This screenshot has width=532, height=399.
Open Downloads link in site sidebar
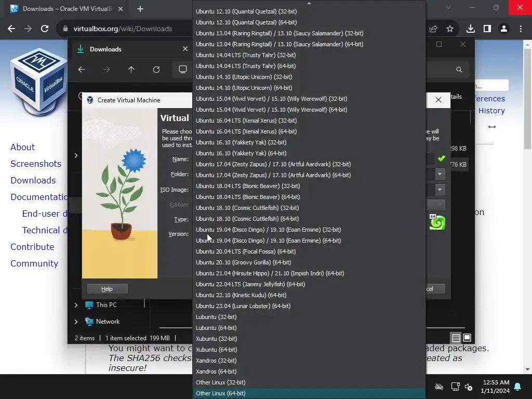33,180
